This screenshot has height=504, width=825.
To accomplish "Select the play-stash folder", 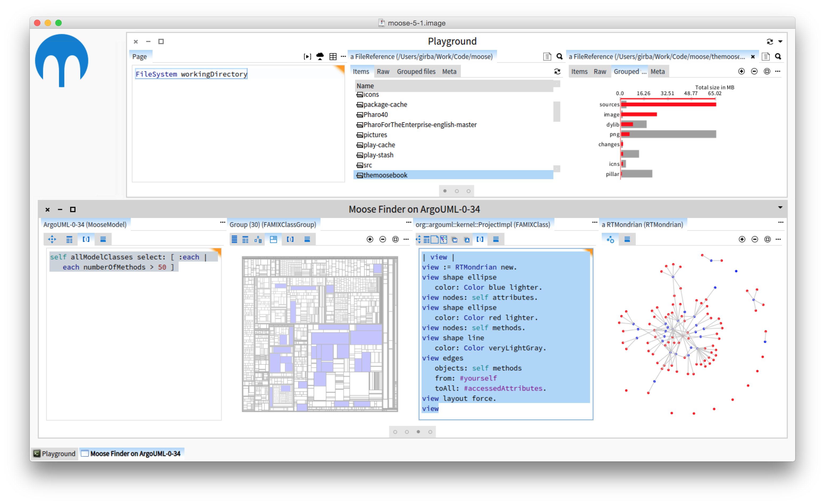I will tap(453, 155).
